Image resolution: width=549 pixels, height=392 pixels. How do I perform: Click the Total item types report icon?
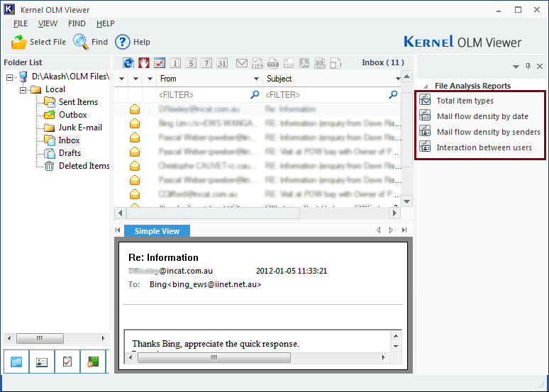(x=425, y=100)
